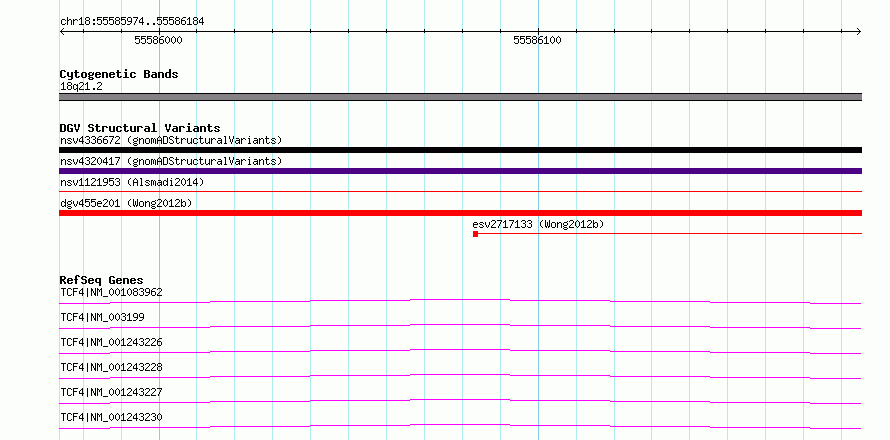Click the right arrow end of the ruler
The image size is (890, 440).
pyautogui.click(x=859, y=31)
